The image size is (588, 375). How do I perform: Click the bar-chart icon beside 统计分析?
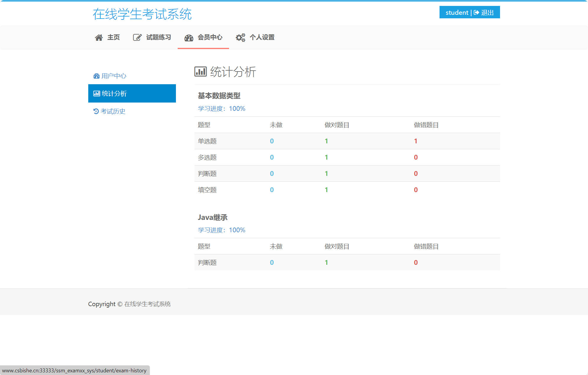(x=96, y=93)
